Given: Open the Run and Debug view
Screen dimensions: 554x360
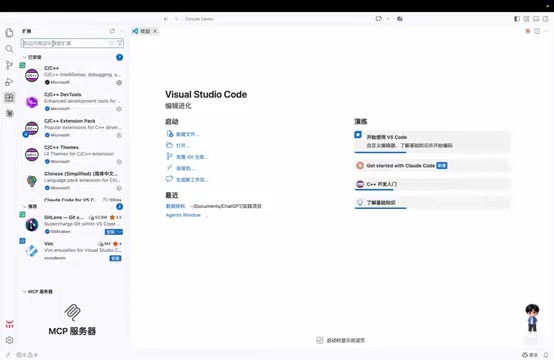Looking at the screenshot, I should pos(10,82).
